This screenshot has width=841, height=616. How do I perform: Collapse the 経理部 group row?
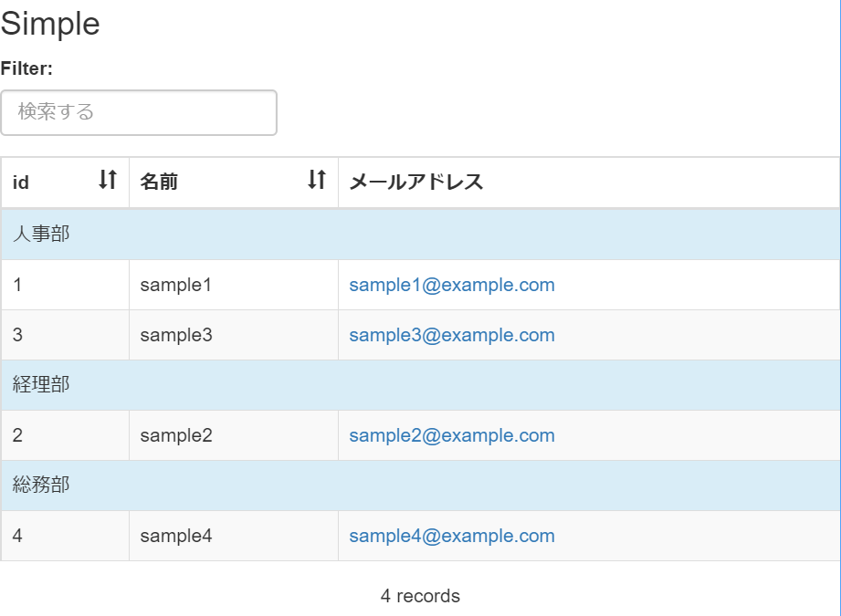click(x=41, y=385)
